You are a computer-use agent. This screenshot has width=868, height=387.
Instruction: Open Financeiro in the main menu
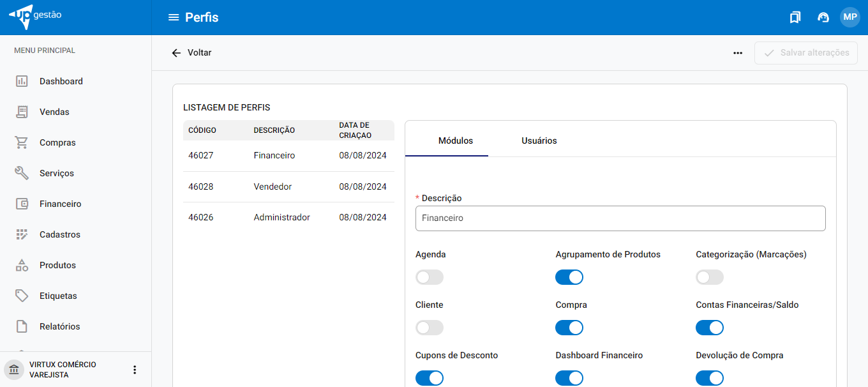point(60,204)
